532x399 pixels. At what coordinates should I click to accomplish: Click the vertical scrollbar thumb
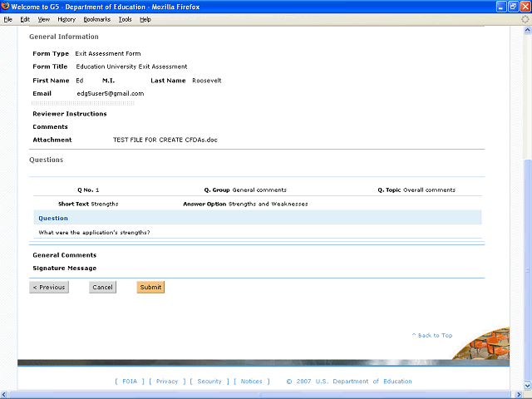pyautogui.click(x=527, y=270)
